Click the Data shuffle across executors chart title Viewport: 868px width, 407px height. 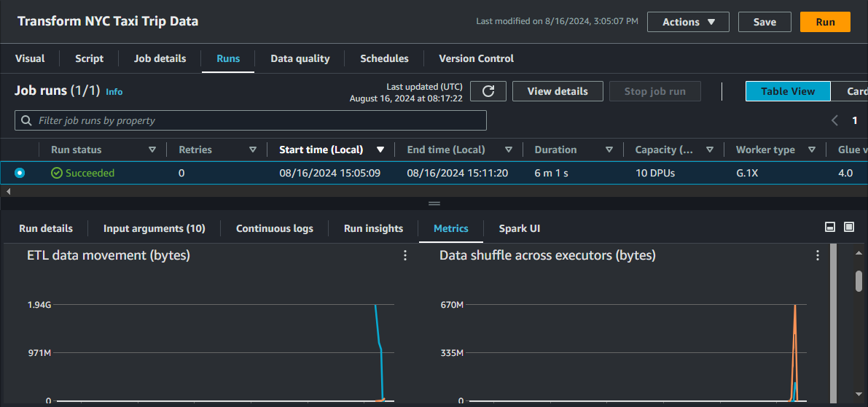pos(547,255)
